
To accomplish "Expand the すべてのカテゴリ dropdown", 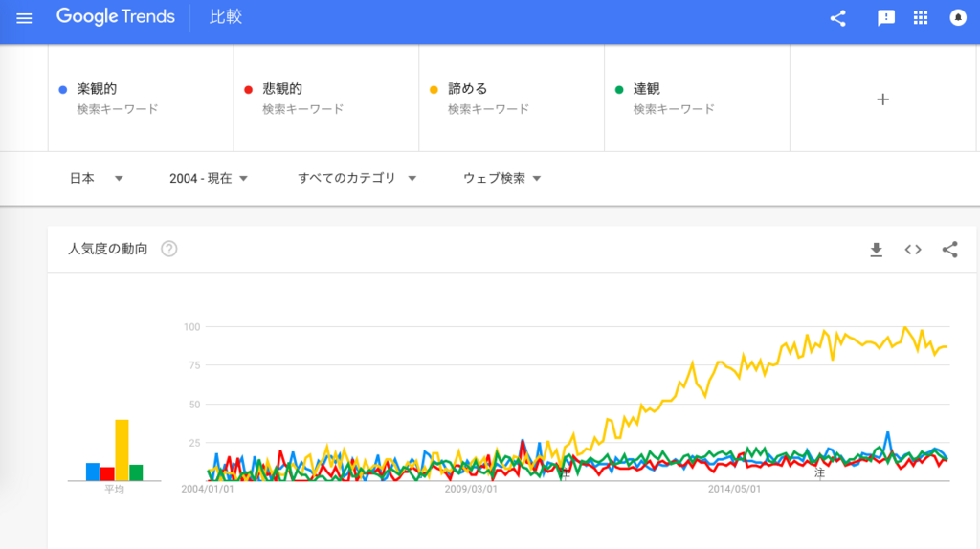I will click(x=357, y=178).
